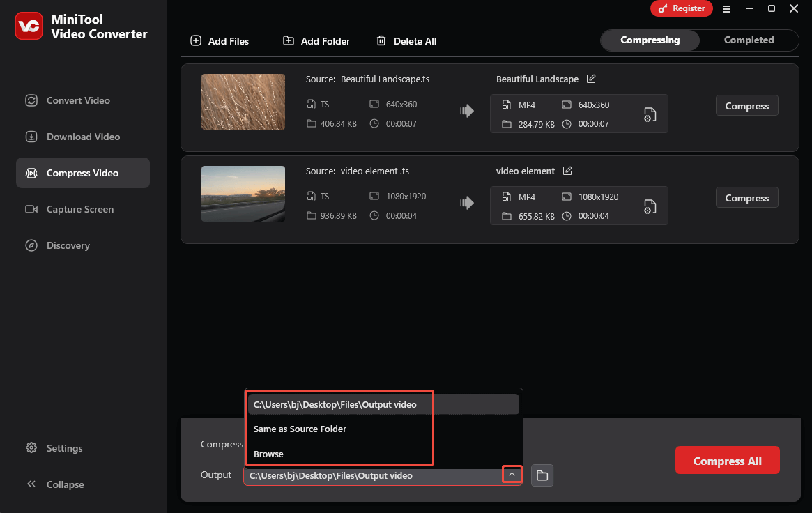
Task: Click the Add Files plus icon
Action: click(x=196, y=40)
